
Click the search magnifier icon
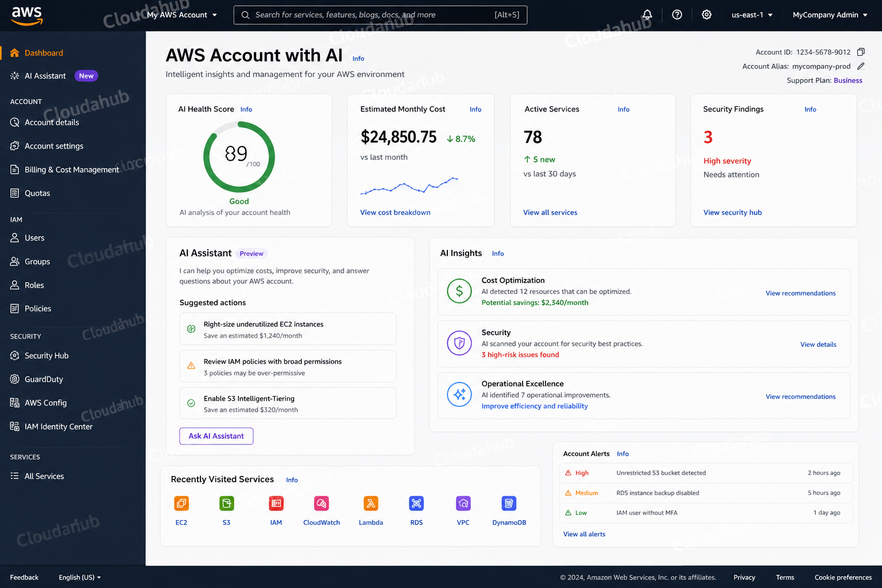(x=245, y=15)
